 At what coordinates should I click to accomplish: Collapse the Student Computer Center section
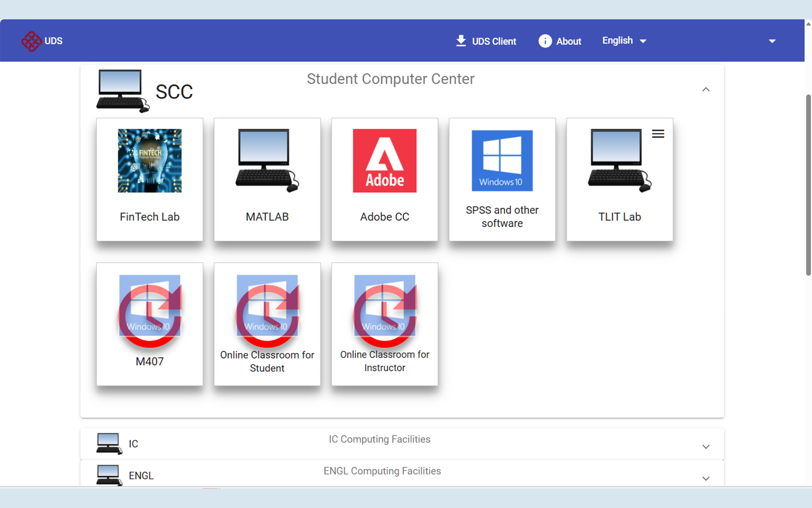coord(706,89)
